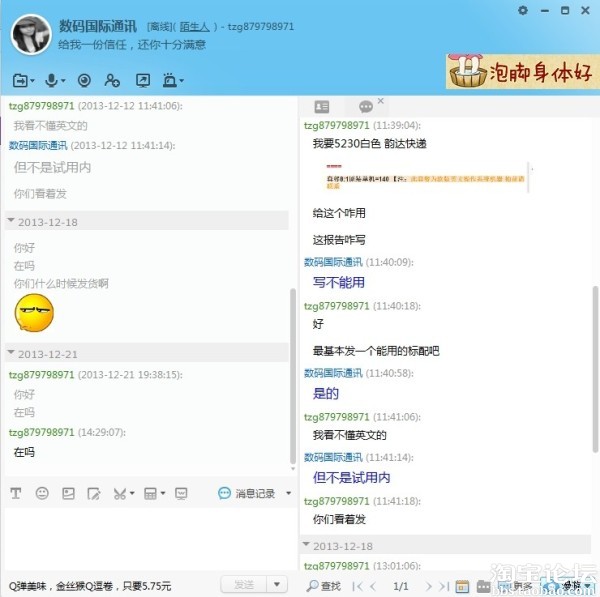Click the 发送 send button
The image size is (600, 597).
[x=244, y=584]
